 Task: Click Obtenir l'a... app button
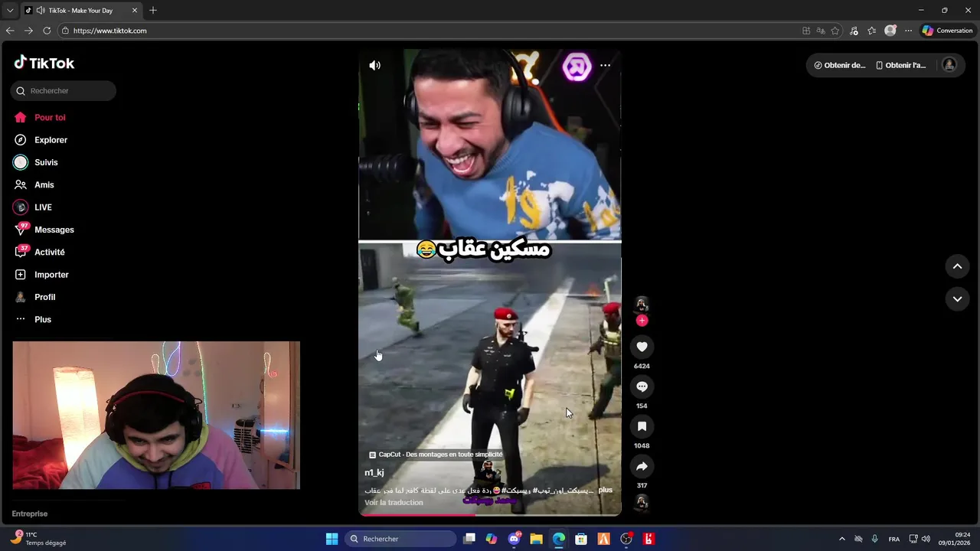point(901,65)
